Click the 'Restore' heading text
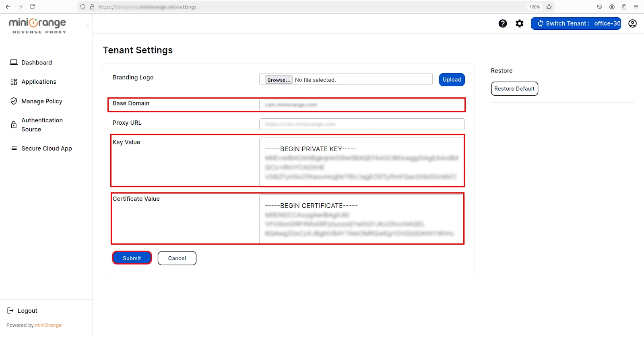Viewport: 644px width, 338px height. (502, 70)
